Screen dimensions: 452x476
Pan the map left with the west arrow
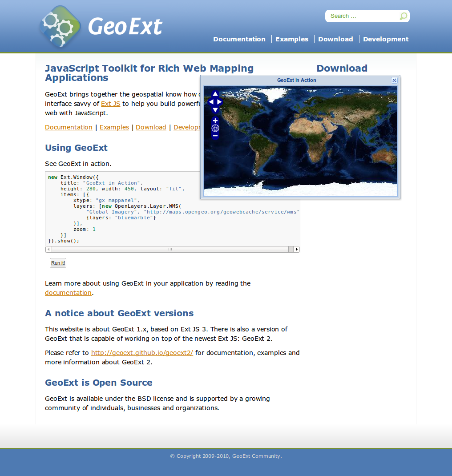[x=211, y=102]
